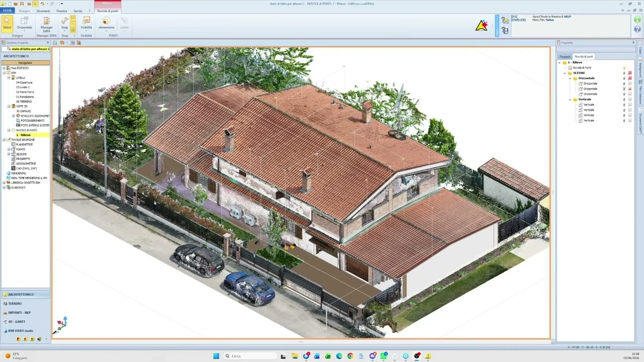Screen dimensions: 644x362
Task: Click the speaker icon in BIM VIDEO studio bar
Action: tap(39, 339)
